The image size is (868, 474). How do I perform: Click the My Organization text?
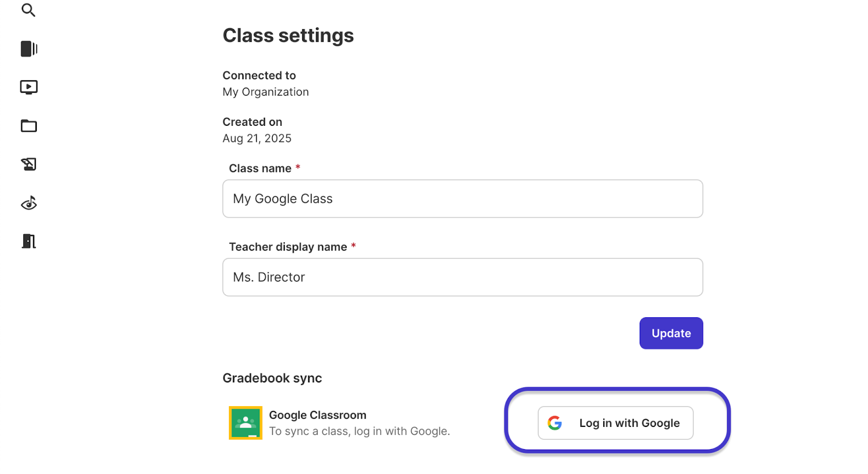coord(265,92)
